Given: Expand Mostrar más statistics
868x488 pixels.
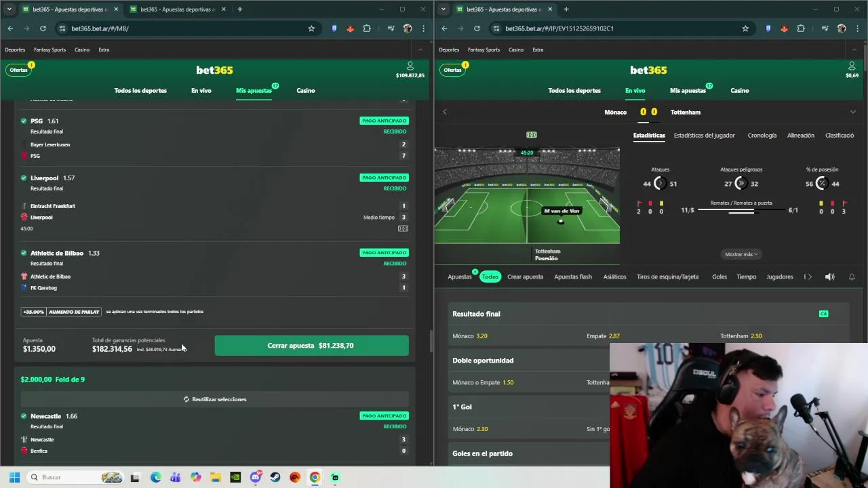Looking at the screenshot, I should tap(741, 254).
